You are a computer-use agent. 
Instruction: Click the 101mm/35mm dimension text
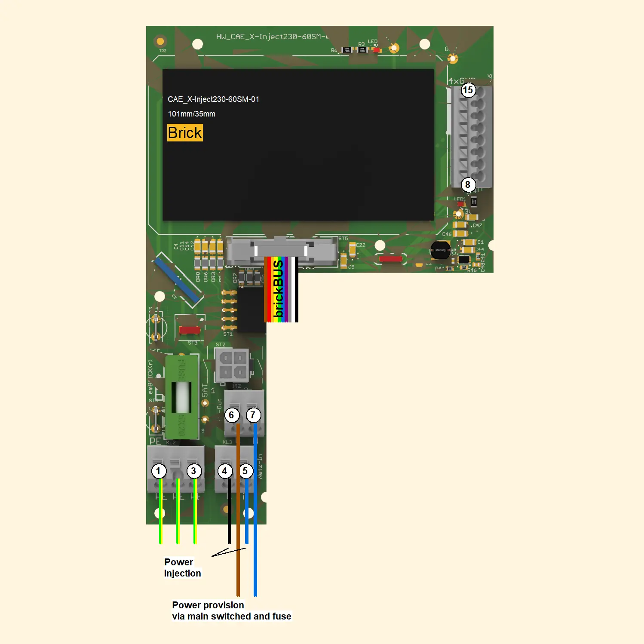tap(191, 114)
